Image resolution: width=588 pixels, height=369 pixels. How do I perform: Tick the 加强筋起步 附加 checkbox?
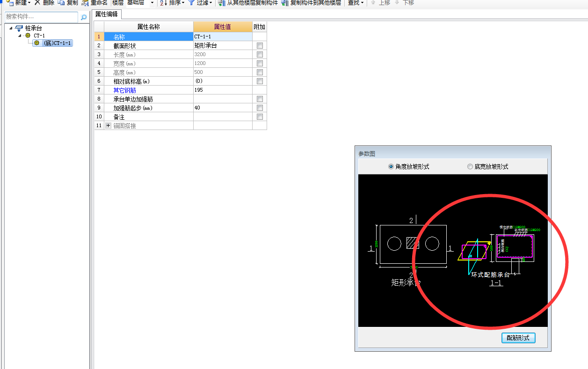(x=260, y=108)
